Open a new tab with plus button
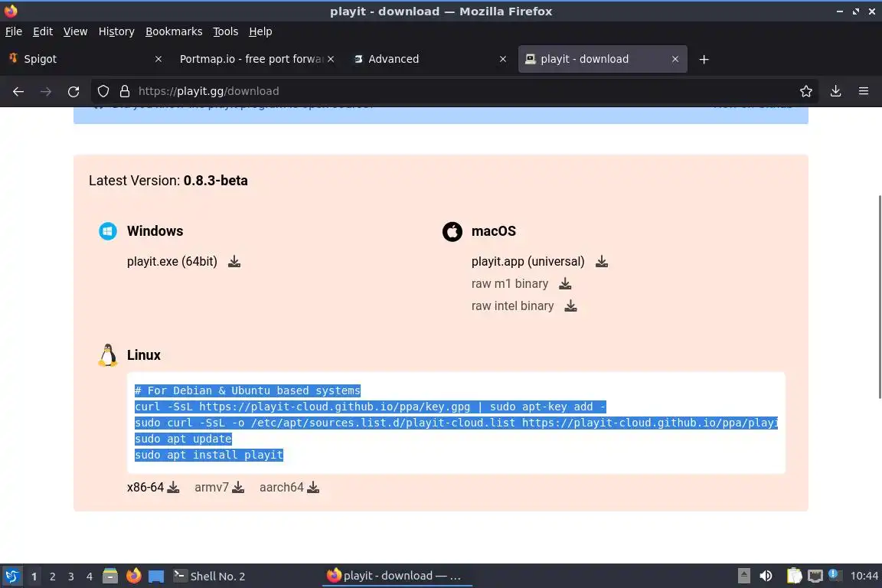This screenshot has height=588, width=882. pyautogui.click(x=704, y=59)
